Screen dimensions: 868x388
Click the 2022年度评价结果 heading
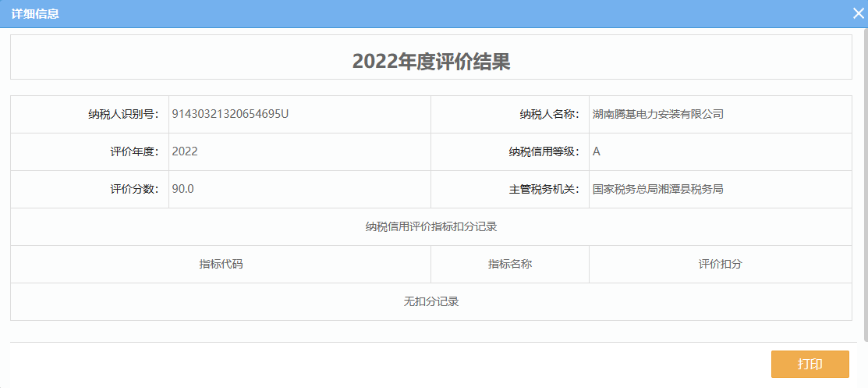430,62
